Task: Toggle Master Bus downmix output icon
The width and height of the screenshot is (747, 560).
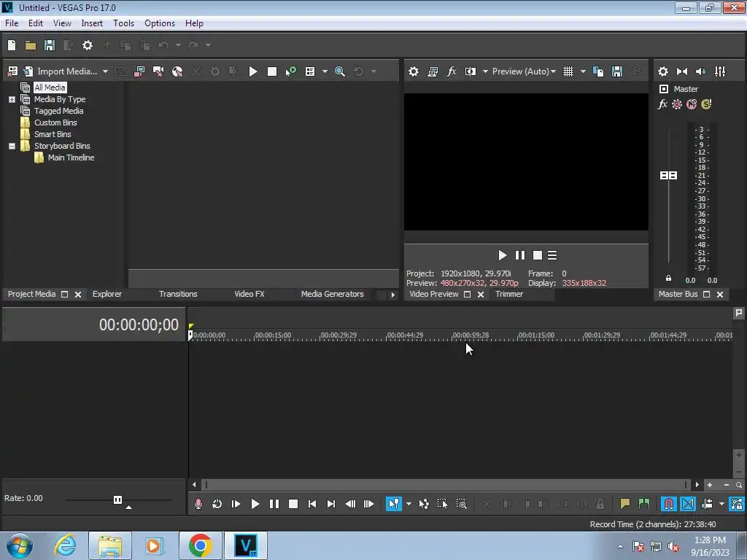Action: click(x=682, y=71)
